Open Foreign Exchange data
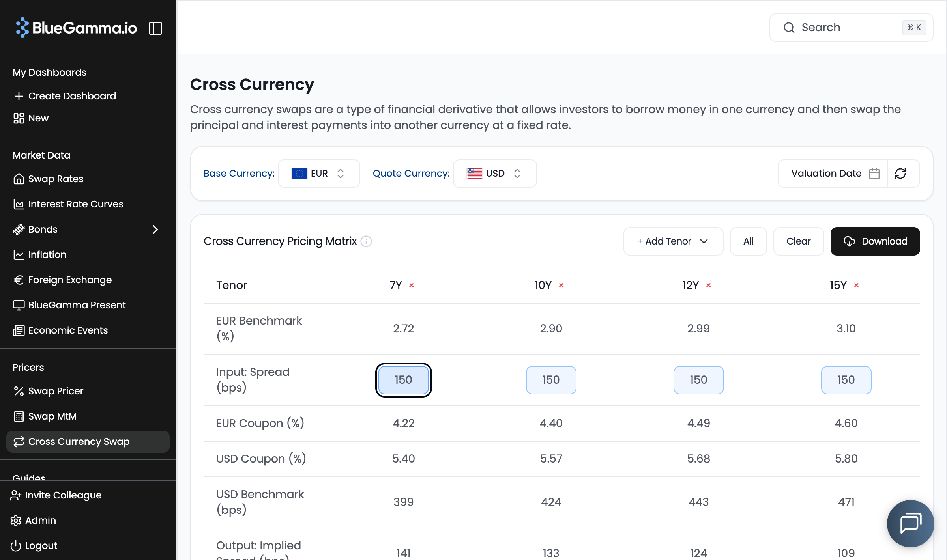Screen dimensions: 947x560 point(70,280)
